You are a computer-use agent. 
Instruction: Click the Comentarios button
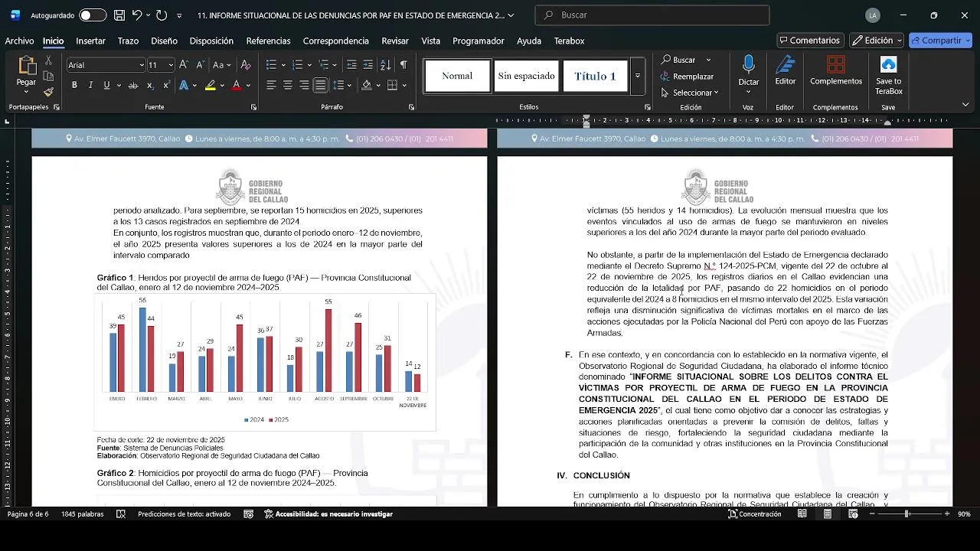(810, 41)
